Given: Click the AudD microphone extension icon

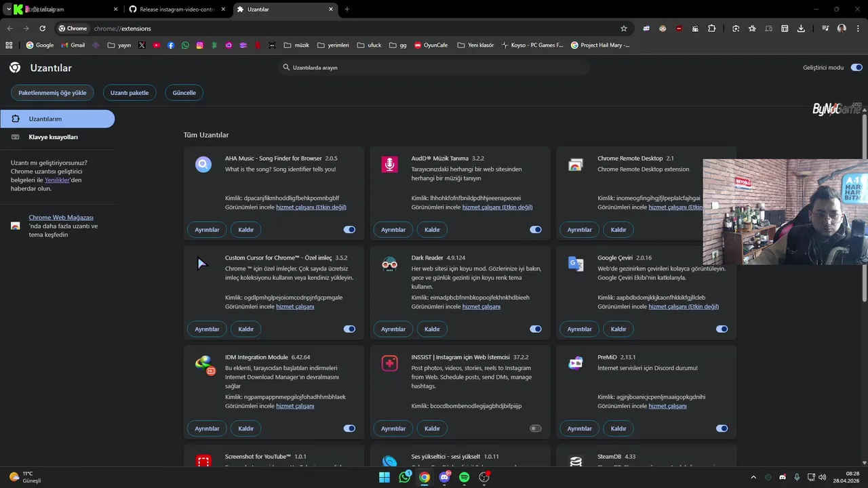Looking at the screenshot, I should click(389, 164).
